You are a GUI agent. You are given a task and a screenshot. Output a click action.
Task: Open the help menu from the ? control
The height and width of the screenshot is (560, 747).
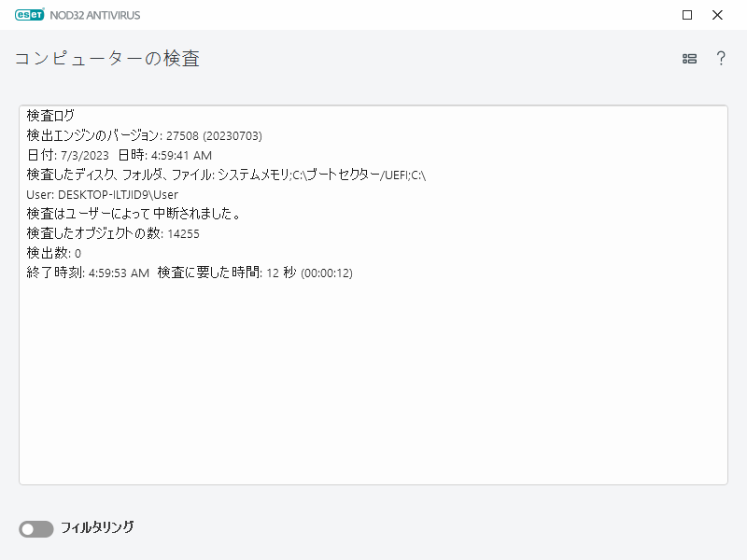click(x=720, y=58)
